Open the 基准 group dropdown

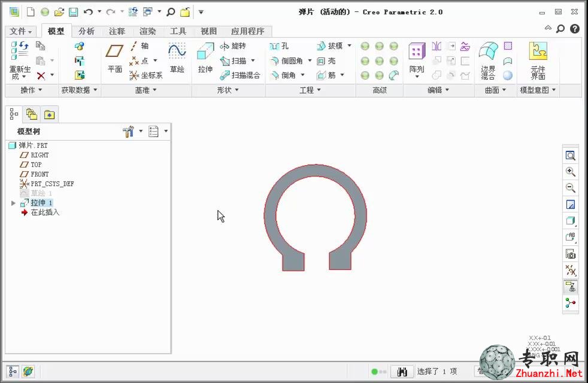click(146, 90)
